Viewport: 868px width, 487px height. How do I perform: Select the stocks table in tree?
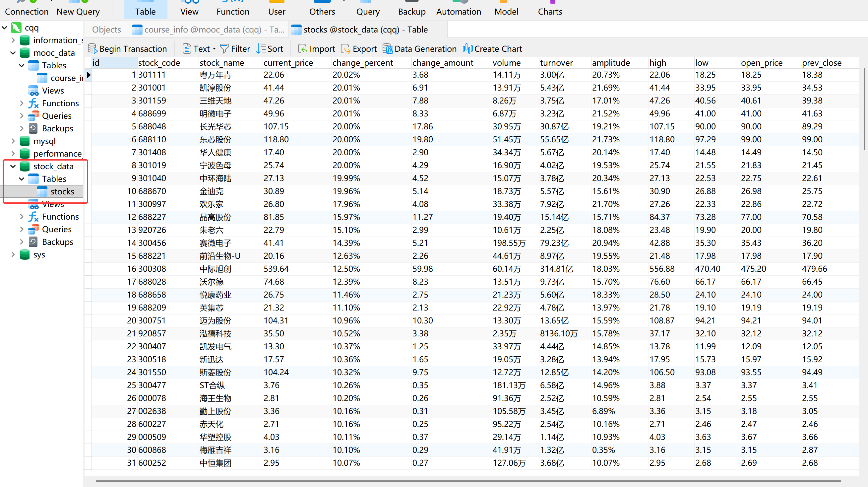(62, 191)
